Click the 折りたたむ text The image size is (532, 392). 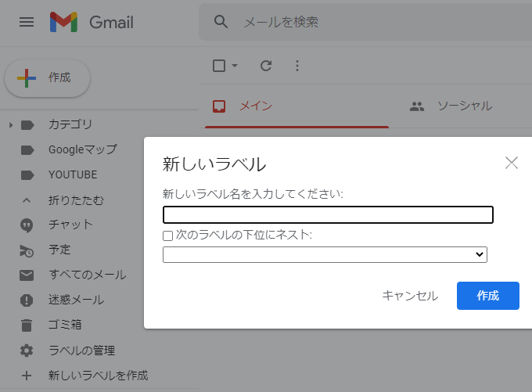76,200
